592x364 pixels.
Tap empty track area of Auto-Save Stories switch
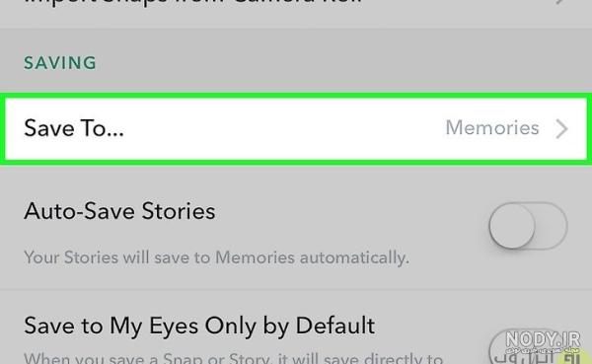pos(552,226)
